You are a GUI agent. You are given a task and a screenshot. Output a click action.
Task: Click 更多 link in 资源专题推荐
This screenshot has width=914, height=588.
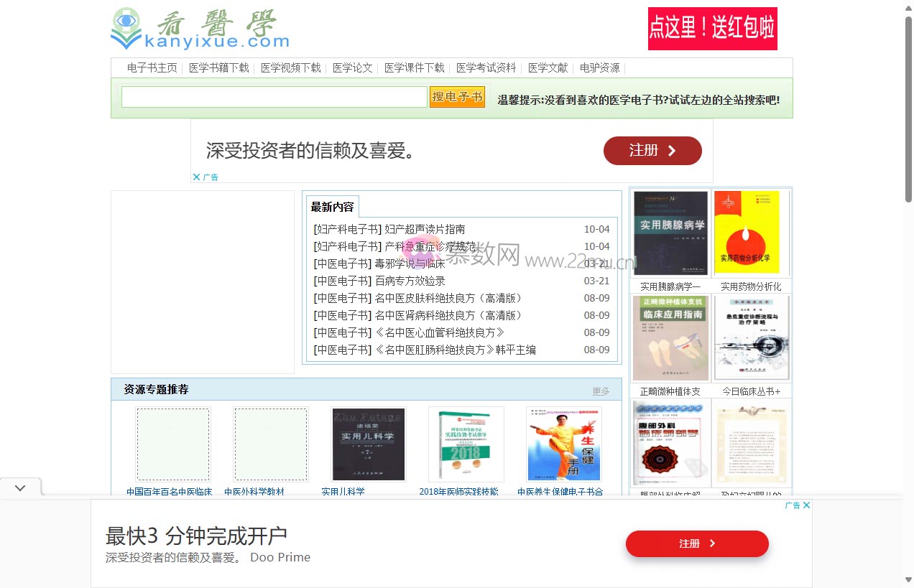(601, 391)
